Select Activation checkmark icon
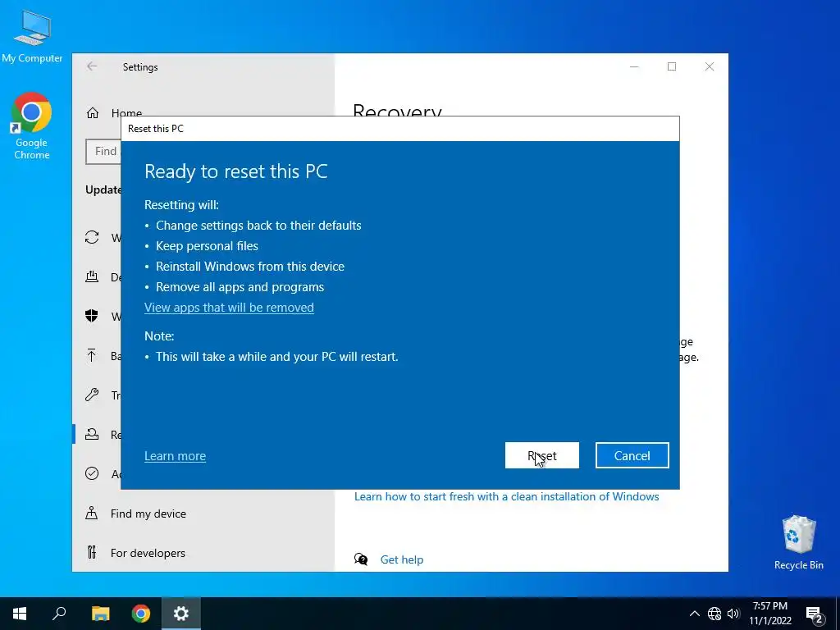Viewport: 840px width, 630px height. click(92, 473)
